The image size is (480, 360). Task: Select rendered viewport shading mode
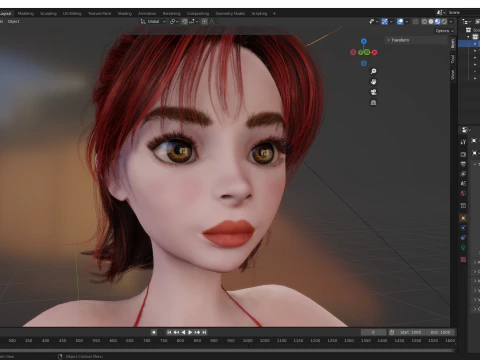click(444, 22)
